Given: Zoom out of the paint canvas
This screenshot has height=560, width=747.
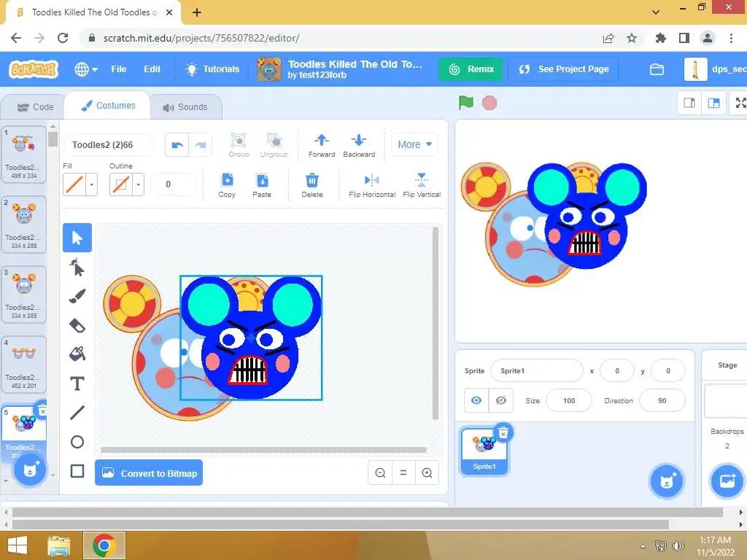Looking at the screenshot, I should (x=380, y=472).
